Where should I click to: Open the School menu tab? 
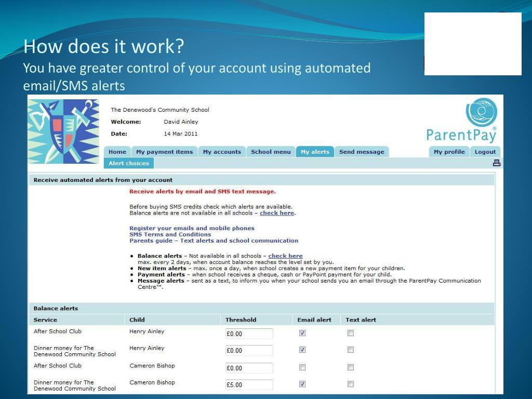(x=271, y=152)
